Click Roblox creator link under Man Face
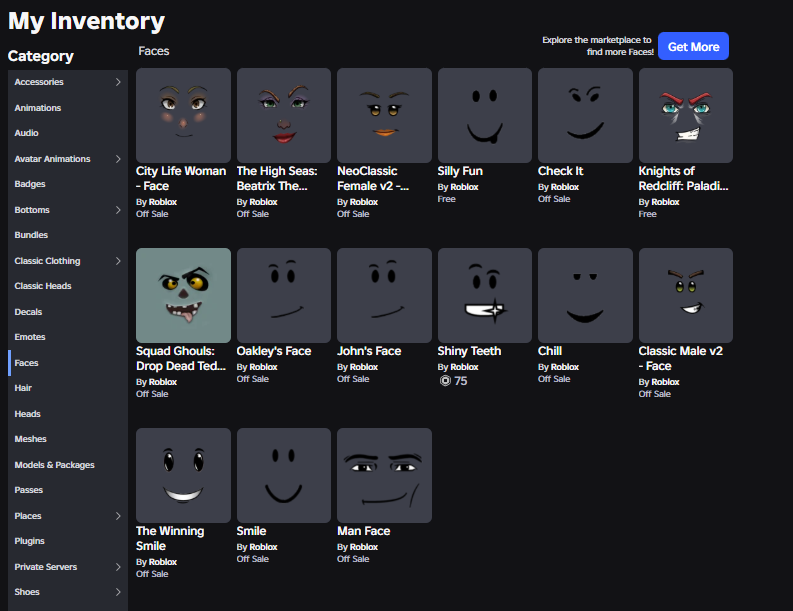The height and width of the screenshot is (611, 793). point(364,547)
